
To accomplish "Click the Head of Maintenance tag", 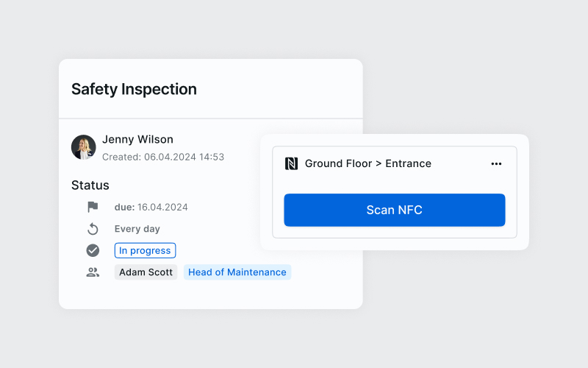I will 237,272.
